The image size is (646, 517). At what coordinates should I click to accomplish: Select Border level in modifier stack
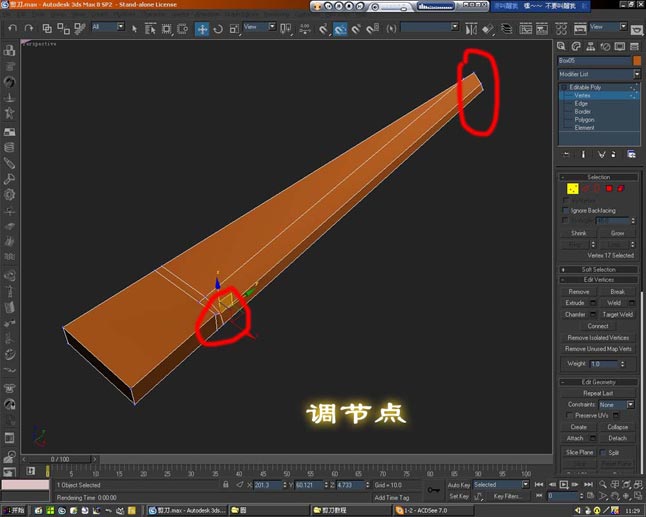[583, 112]
